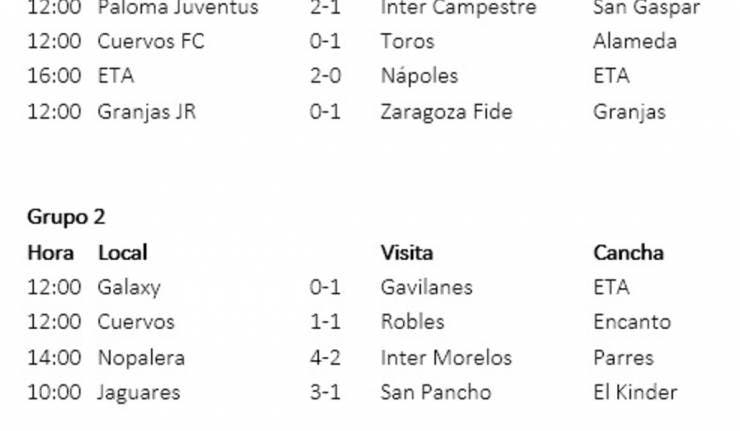Screen dimensions: 740x431
Task: Click the Jaguares team name
Action: coord(139,393)
